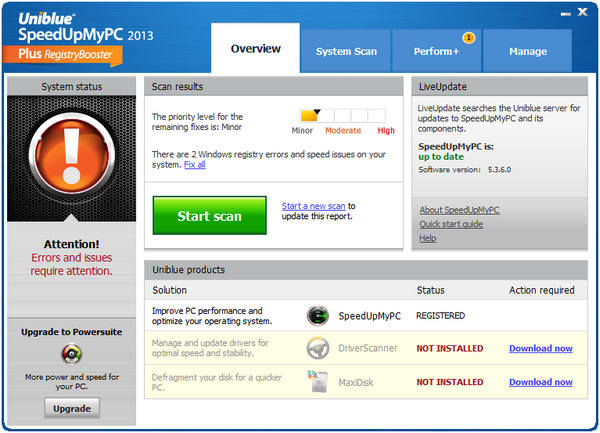This screenshot has width=600, height=433.
Task: Click the orange exclamation system status icon
Action: (72, 155)
